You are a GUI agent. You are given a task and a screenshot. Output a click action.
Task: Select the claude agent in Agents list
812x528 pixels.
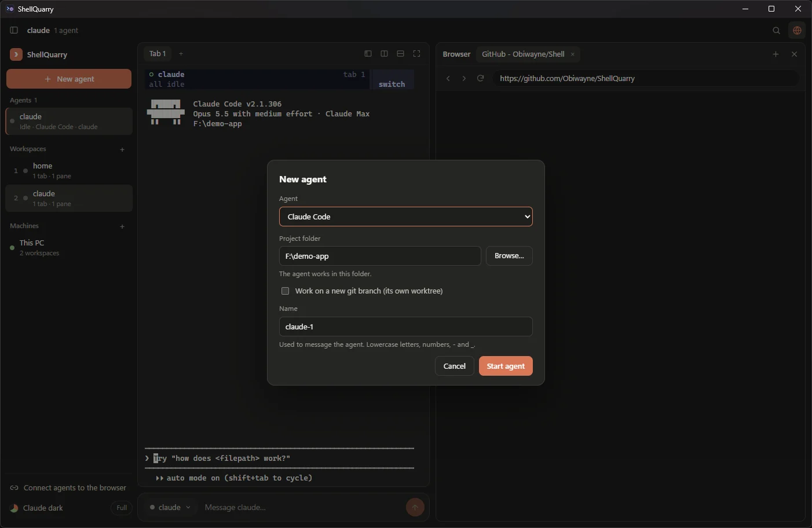[69, 122]
